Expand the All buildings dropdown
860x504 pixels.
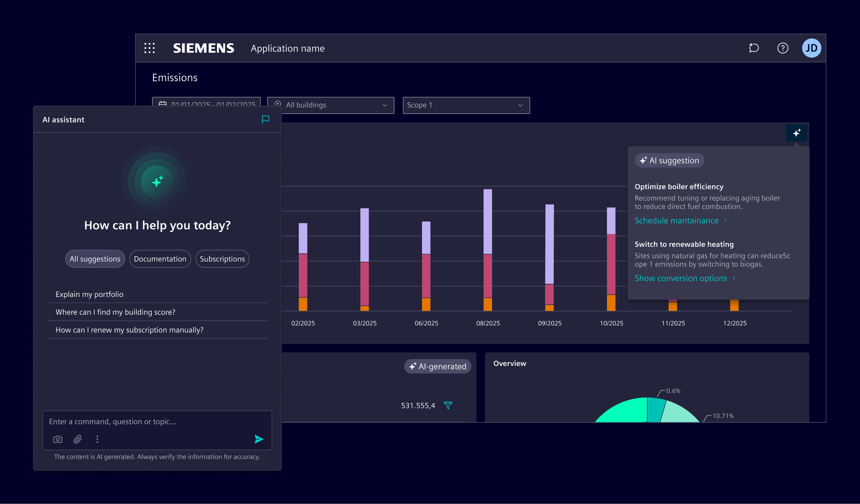(x=330, y=105)
